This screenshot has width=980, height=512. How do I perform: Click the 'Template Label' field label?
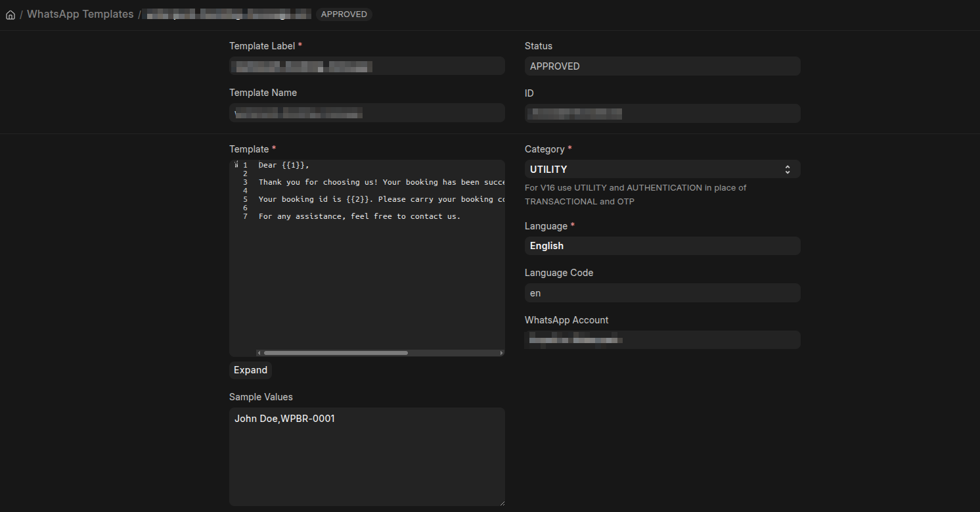click(x=262, y=46)
